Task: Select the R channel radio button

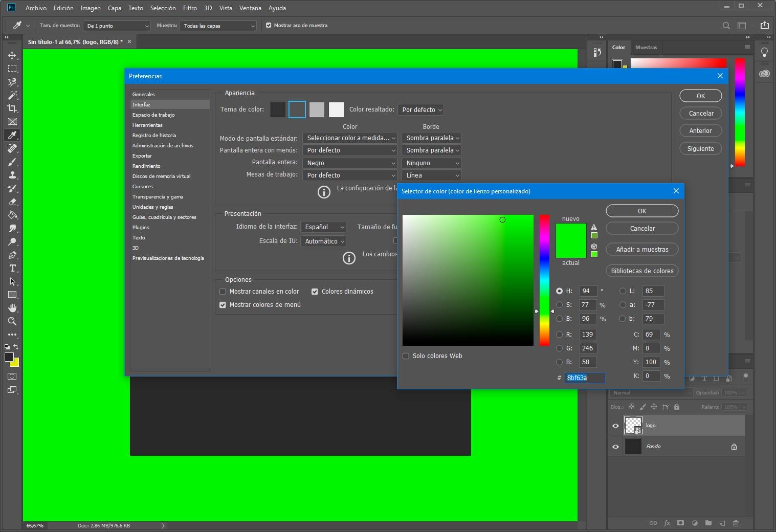Action: tap(559, 335)
